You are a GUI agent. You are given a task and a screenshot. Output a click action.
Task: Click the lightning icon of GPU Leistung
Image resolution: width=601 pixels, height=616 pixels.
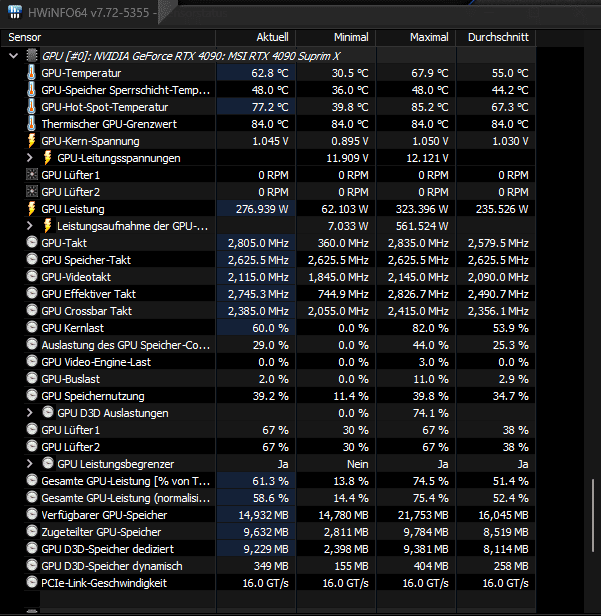[31, 209]
